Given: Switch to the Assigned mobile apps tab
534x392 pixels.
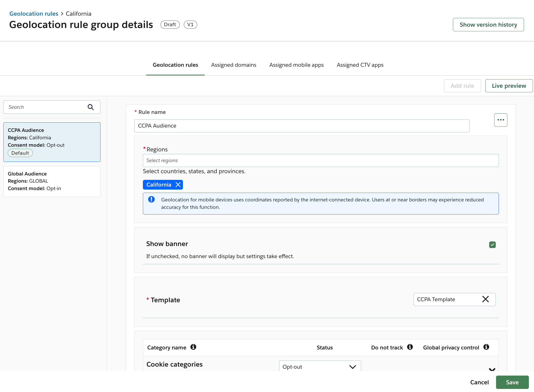Looking at the screenshot, I should (x=296, y=65).
